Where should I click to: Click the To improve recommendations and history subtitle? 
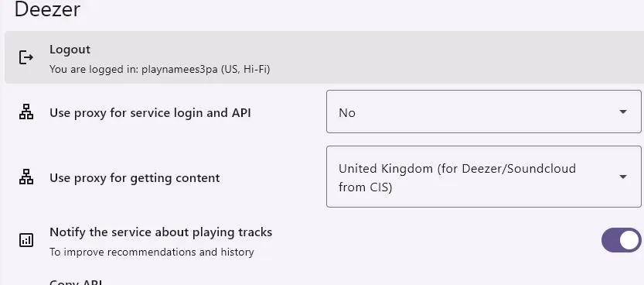click(x=152, y=252)
